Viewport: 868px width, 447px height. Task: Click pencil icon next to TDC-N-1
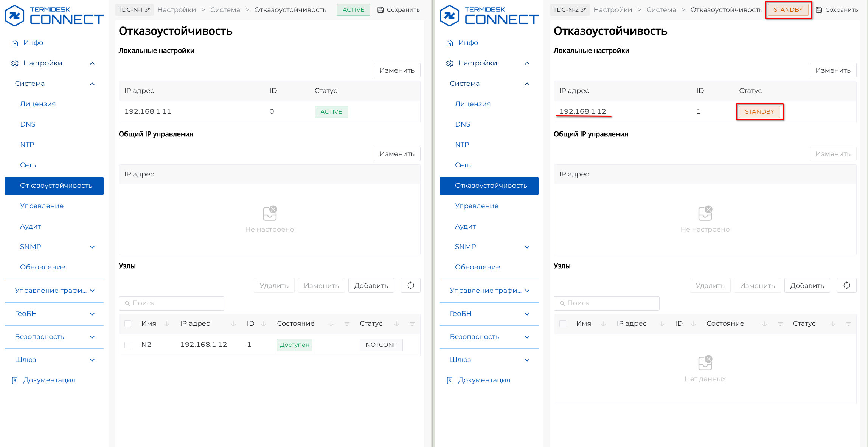tap(148, 10)
